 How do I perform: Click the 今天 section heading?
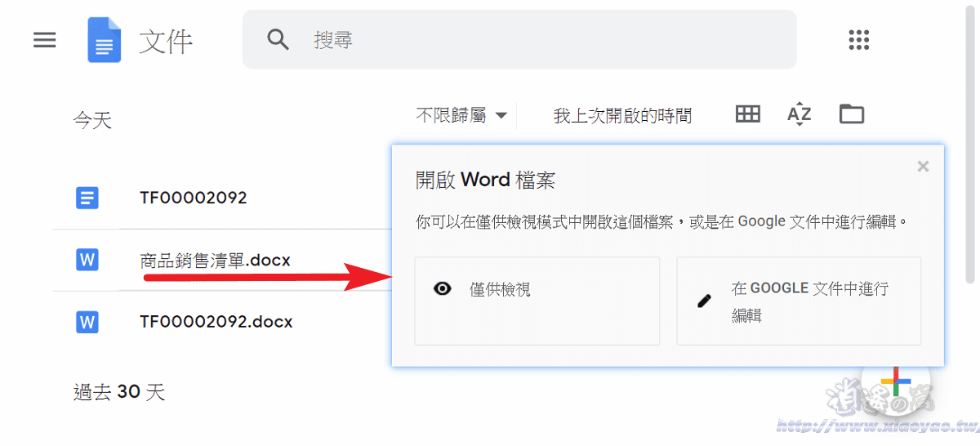(92, 121)
